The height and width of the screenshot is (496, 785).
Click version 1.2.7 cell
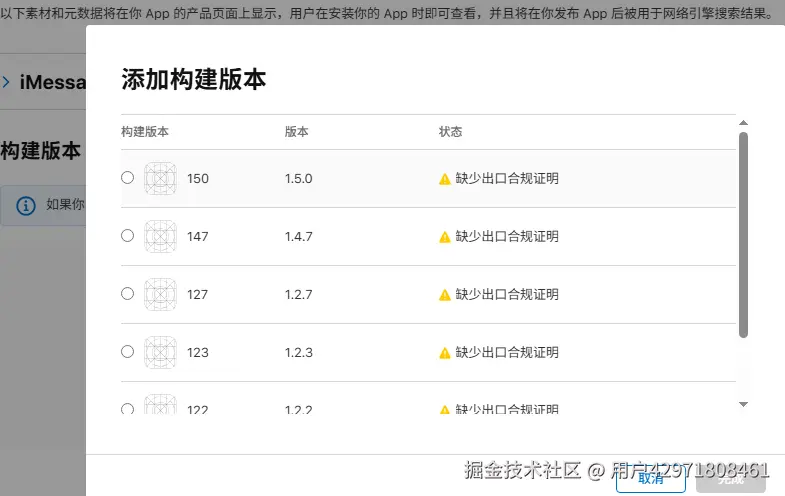pos(298,295)
